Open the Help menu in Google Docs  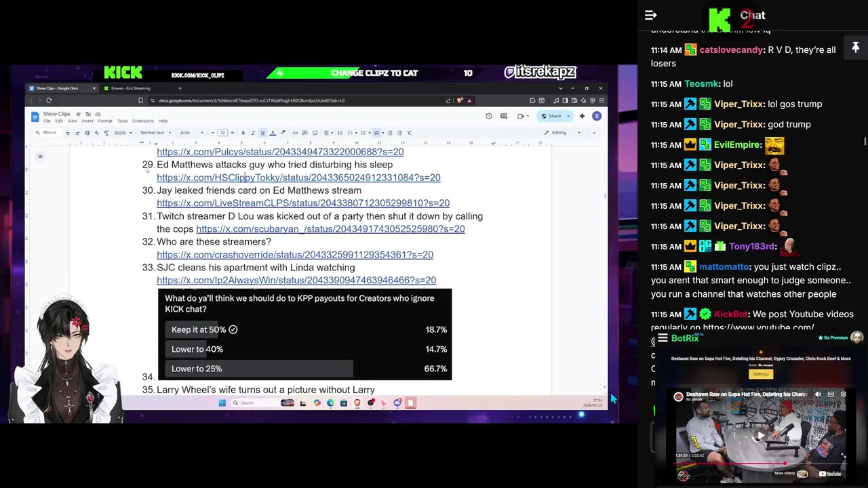click(x=163, y=121)
